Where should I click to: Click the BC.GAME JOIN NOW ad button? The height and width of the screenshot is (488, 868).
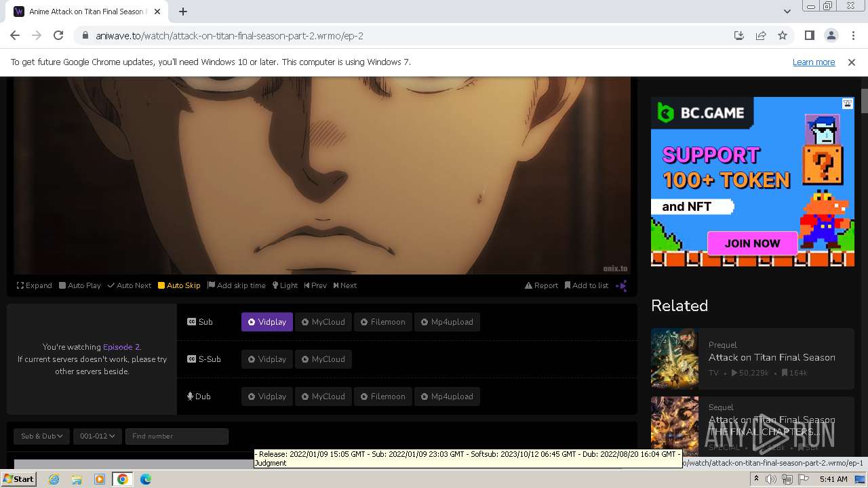tap(752, 243)
